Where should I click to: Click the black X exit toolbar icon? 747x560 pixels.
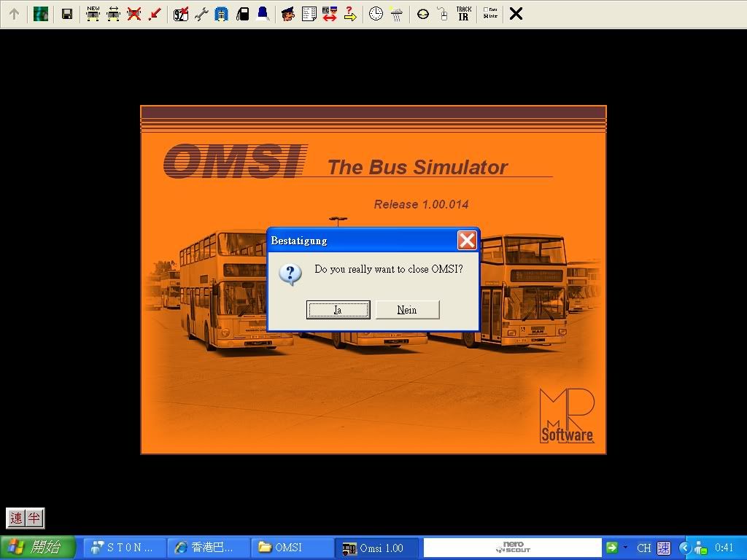[x=516, y=15]
